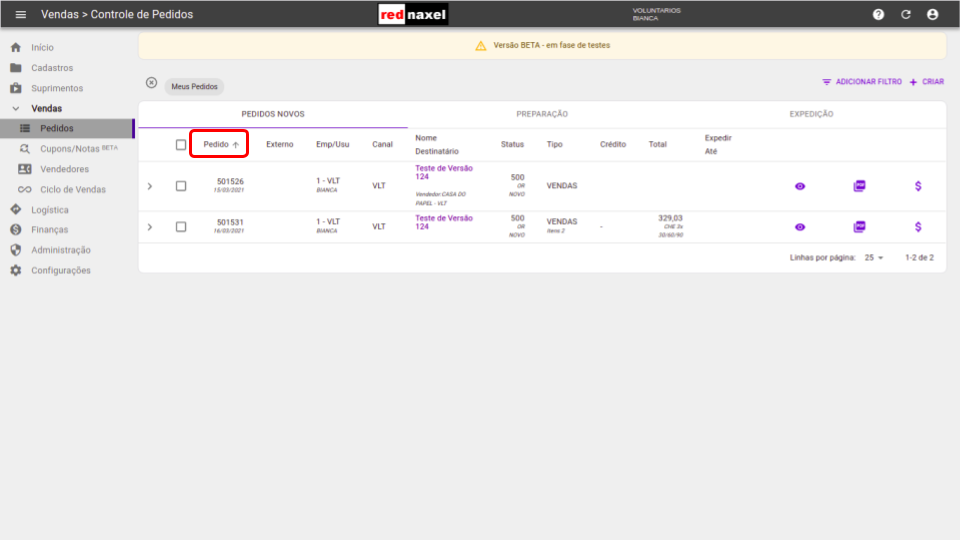Click the dollar payment icon for order 501531
The width and height of the screenshot is (960, 540).
click(918, 227)
